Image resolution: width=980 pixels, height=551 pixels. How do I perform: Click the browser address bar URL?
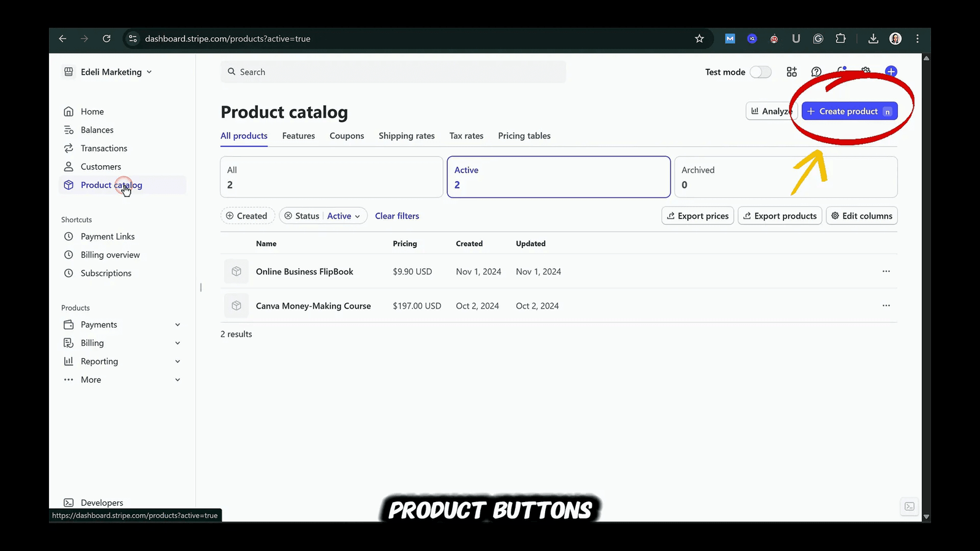tap(228, 39)
